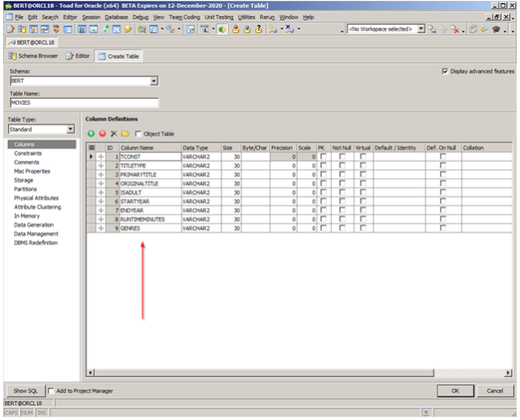Open the Session menu
520x420 pixels.
92,17
